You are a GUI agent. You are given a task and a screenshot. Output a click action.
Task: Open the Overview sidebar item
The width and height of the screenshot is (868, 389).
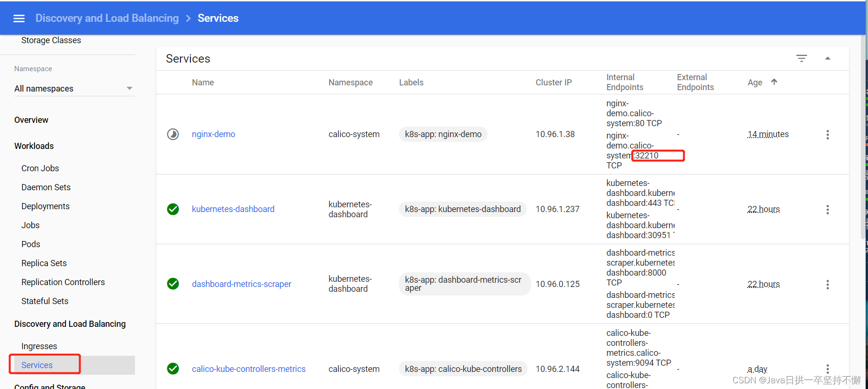tap(31, 120)
